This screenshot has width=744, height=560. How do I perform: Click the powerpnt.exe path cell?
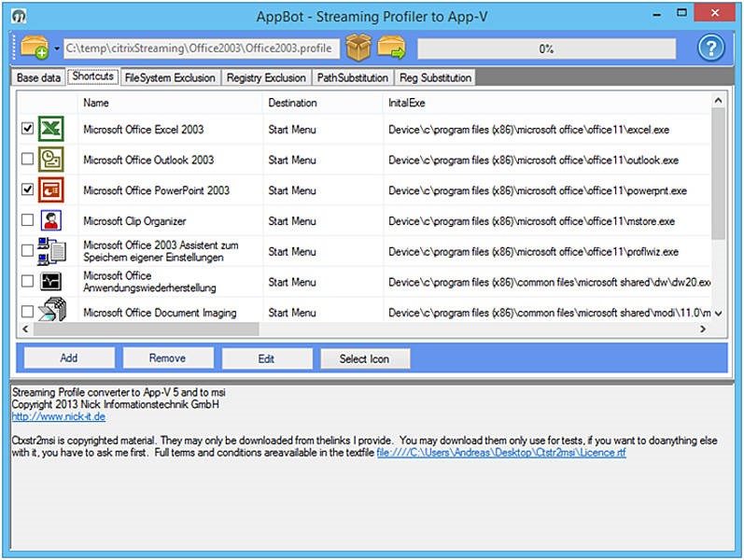(538, 190)
